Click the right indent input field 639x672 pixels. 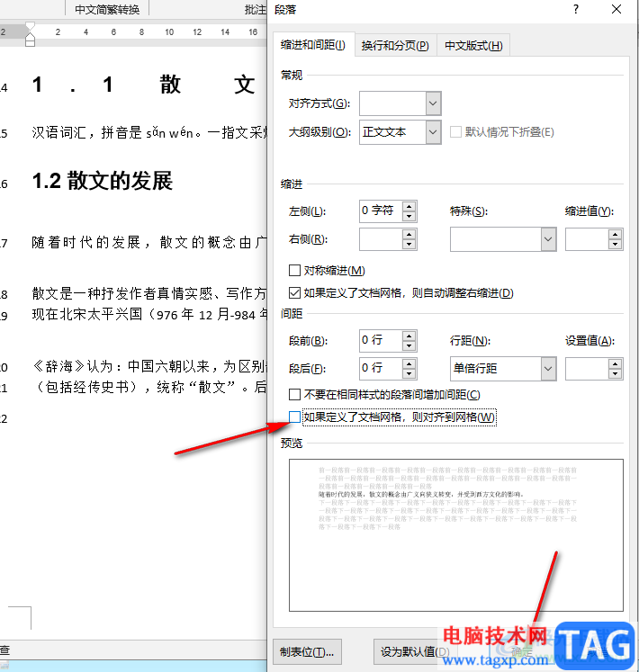pos(382,239)
